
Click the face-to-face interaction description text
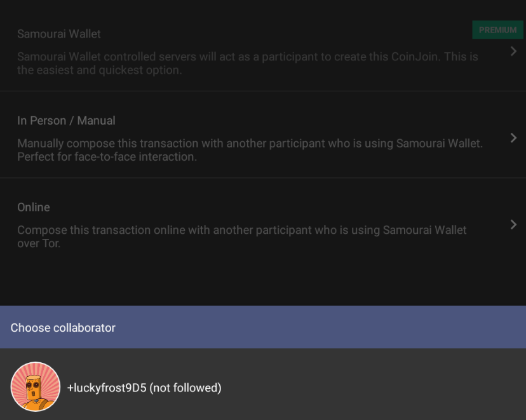click(107, 157)
